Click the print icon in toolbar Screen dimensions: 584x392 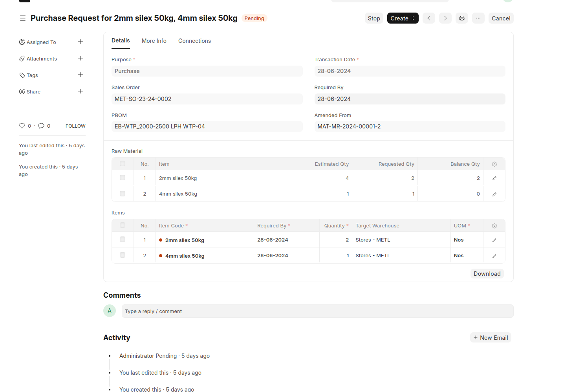coord(462,18)
